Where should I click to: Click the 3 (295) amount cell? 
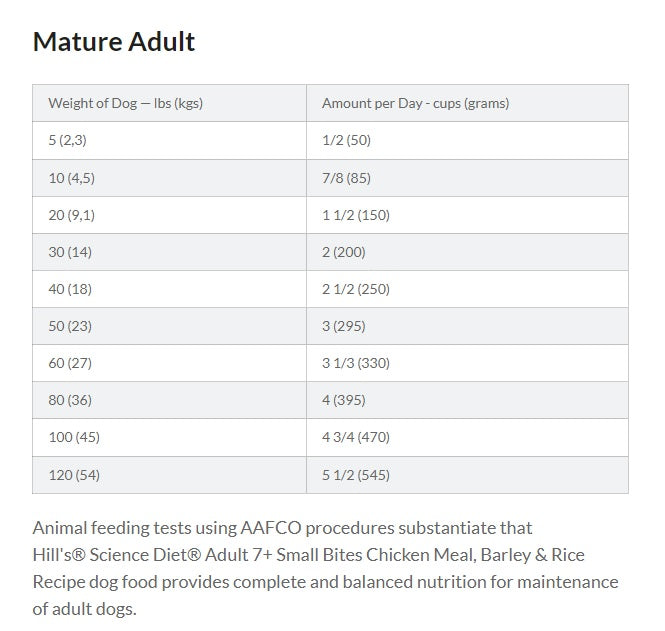(467, 326)
